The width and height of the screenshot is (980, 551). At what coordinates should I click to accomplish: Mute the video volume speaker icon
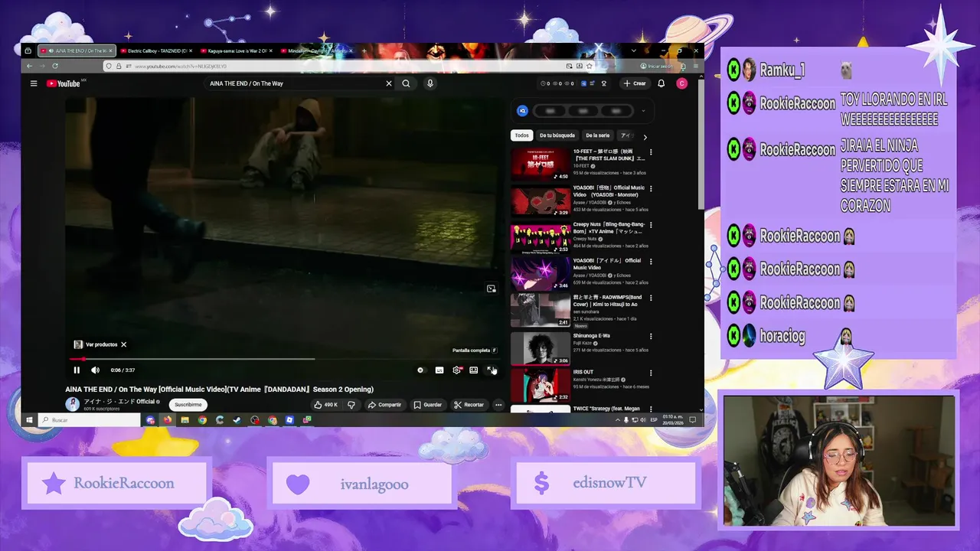point(95,370)
